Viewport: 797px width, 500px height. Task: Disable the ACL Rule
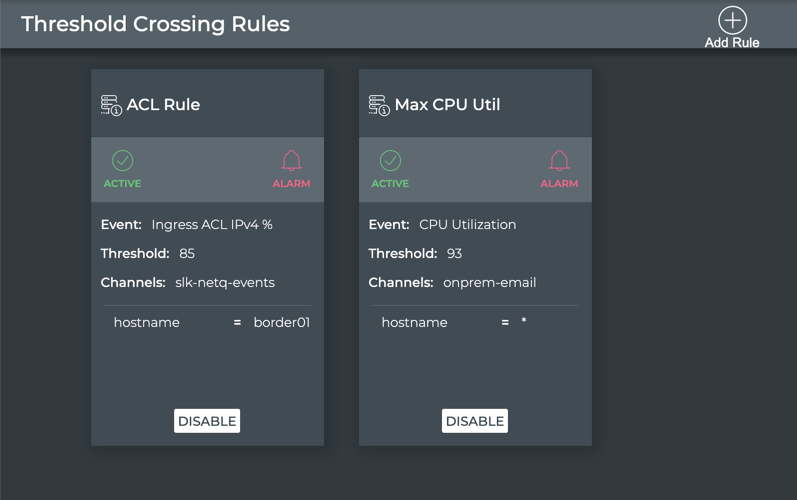click(207, 421)
